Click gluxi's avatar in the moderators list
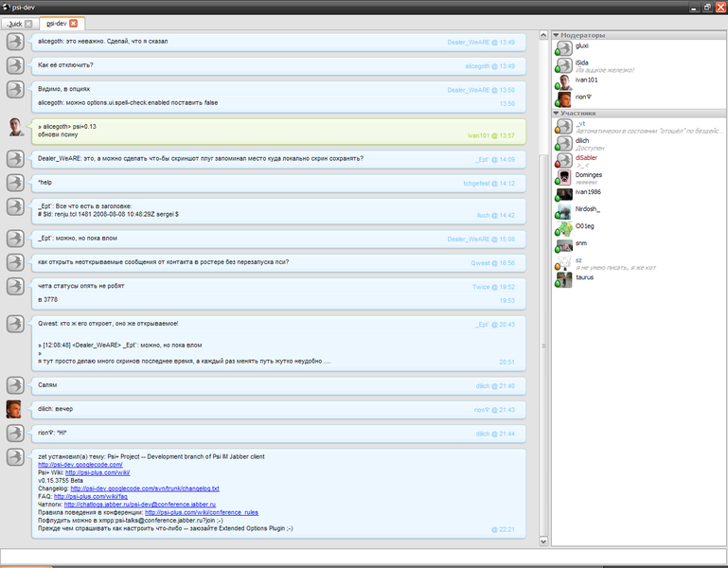This screenshot has height=568, width=728. tap(563, 48)
